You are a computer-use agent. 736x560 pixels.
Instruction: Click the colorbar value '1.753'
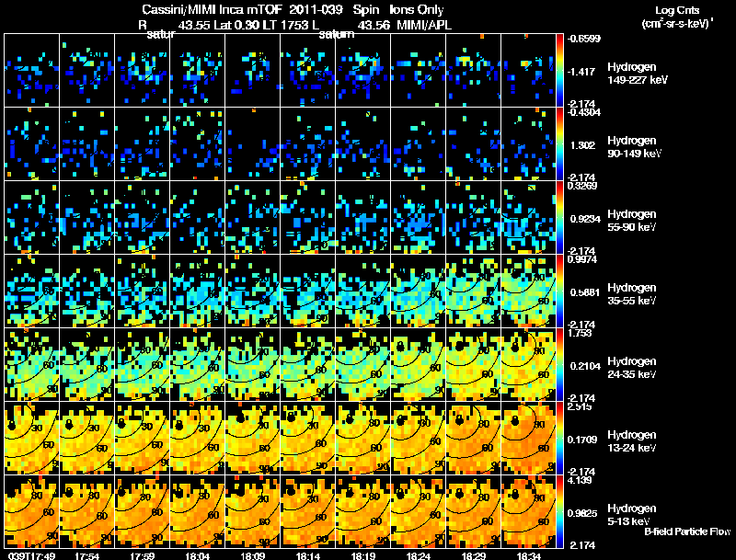(x=580, y=334)
